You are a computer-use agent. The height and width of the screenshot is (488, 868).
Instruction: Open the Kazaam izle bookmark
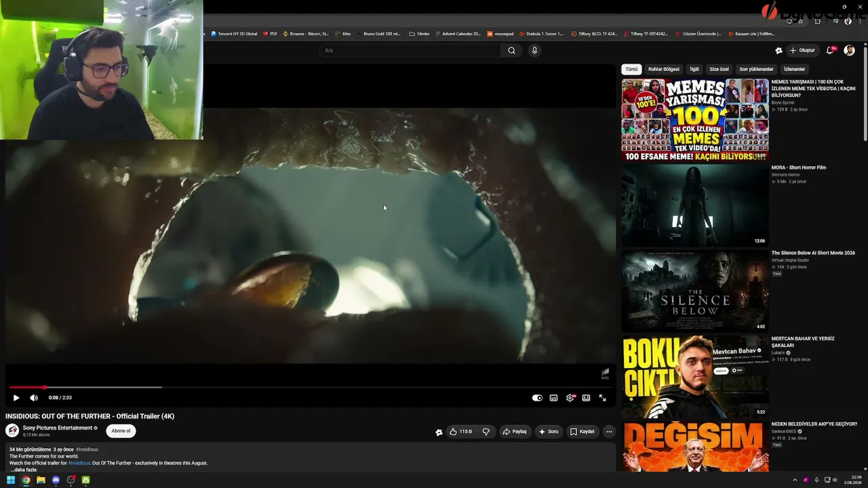pyautogui.click(x=751, y=33)
